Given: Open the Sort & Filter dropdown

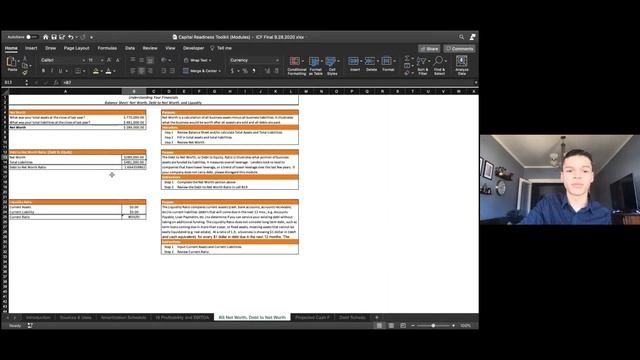Looking at the screenshot, I should (422, 66).
